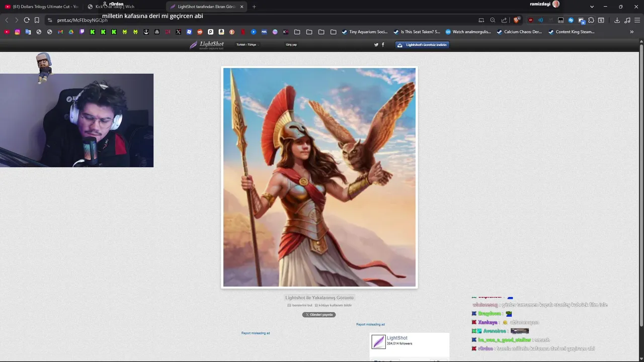This screenshot has height=362, width=644.
Task: Open tab search dropdown arrow
Action: (592, 7)
